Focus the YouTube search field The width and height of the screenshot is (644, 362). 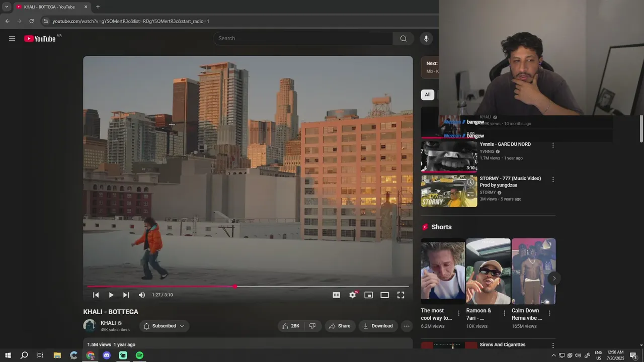(x=303, y=38)
